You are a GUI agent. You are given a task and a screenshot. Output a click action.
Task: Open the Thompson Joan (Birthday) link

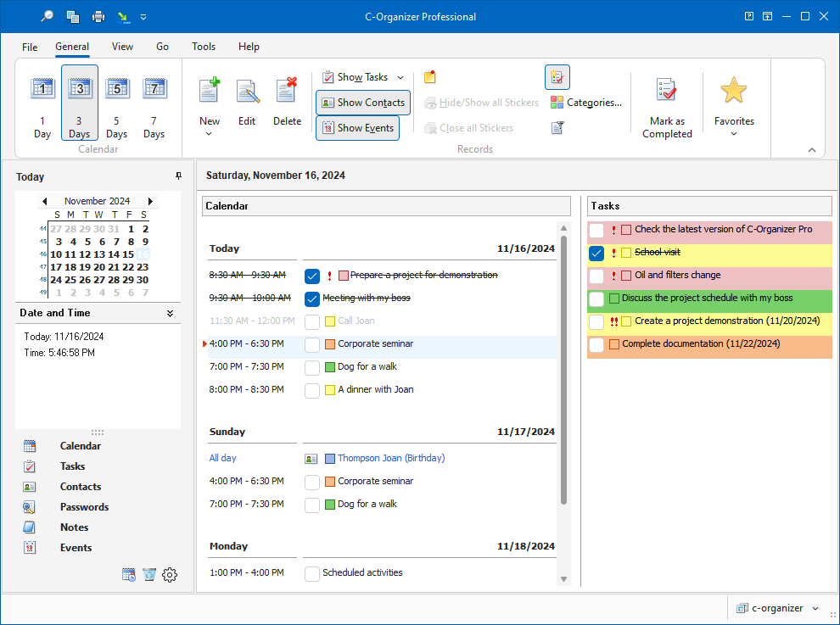(391, 459)
